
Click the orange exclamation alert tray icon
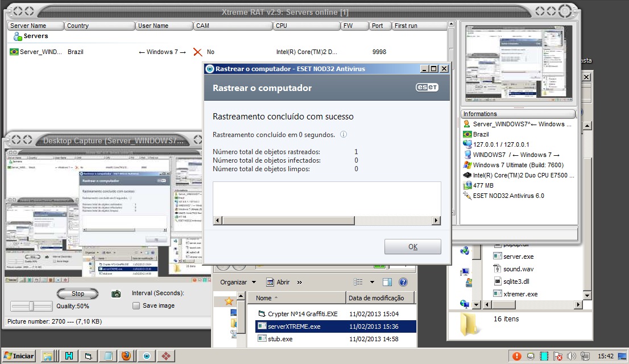[x=516, y=356]
